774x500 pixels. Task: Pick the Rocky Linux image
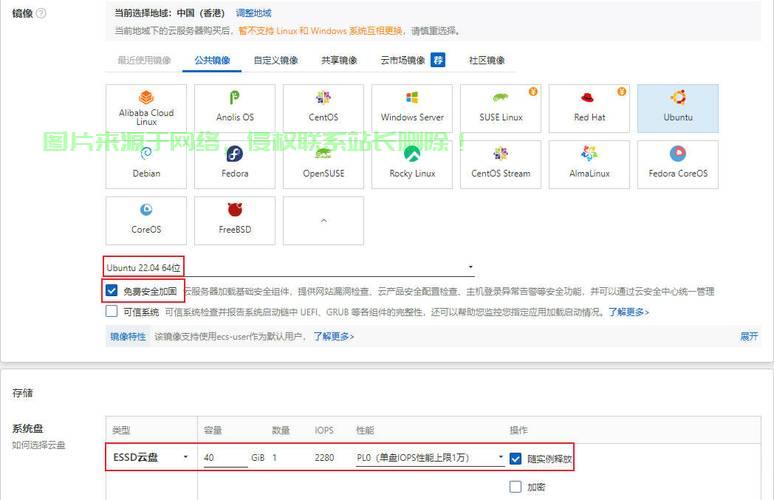pyautogui.click(x=412, y=164)
